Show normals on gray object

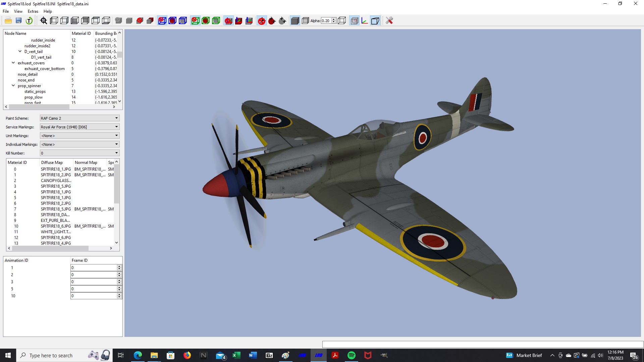[x=282, y=21]
